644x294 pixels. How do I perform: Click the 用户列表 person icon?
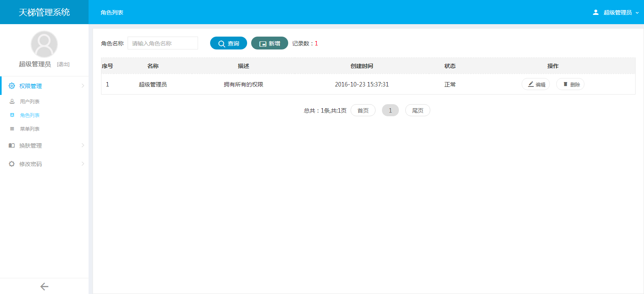[x=12, y=101]
